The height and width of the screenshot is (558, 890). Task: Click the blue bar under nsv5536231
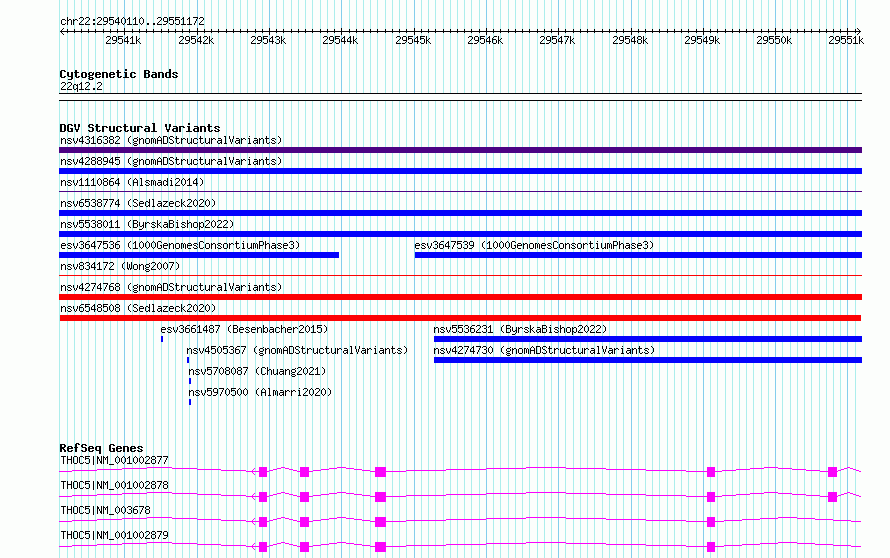pyautogui.click(x=648, y=339)
